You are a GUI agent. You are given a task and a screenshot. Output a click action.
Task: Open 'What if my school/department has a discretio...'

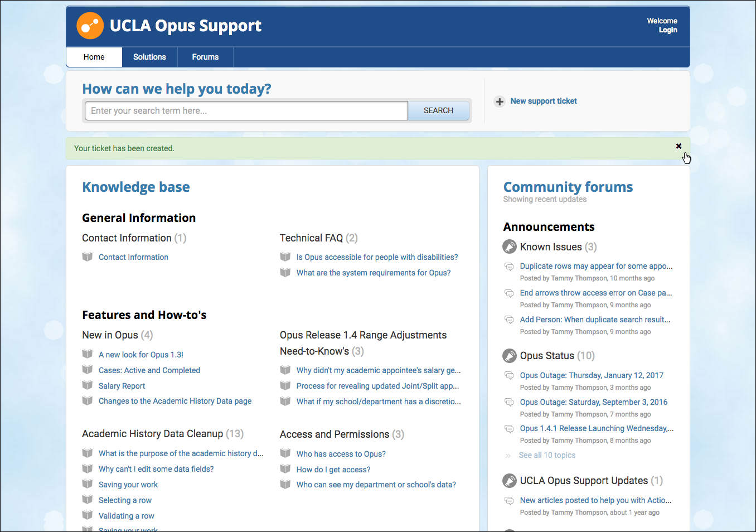tap(379, 402)
